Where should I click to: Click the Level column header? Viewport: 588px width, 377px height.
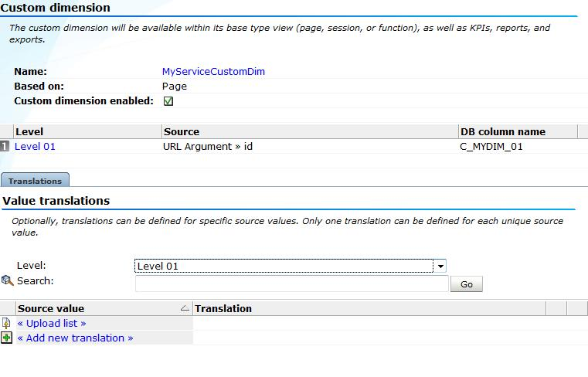click(x=87, y=131)
